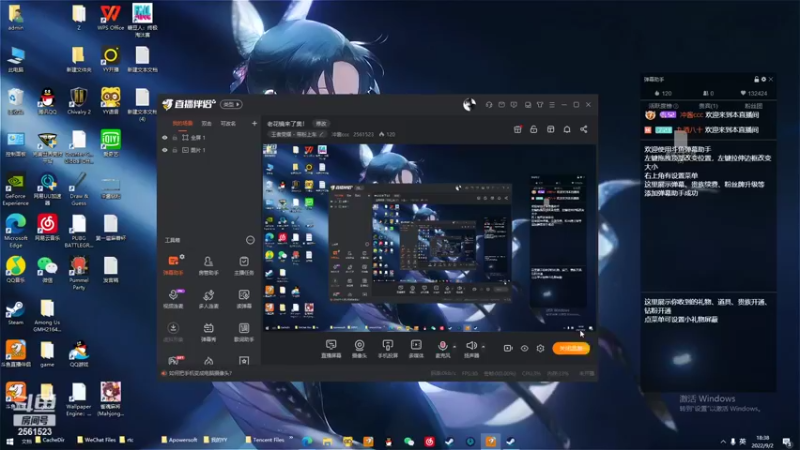Screen dimensions: 800x450
Task: Select 粉丝团 tab in 弹幕助手 window
Action: click(x=753, y=106)
